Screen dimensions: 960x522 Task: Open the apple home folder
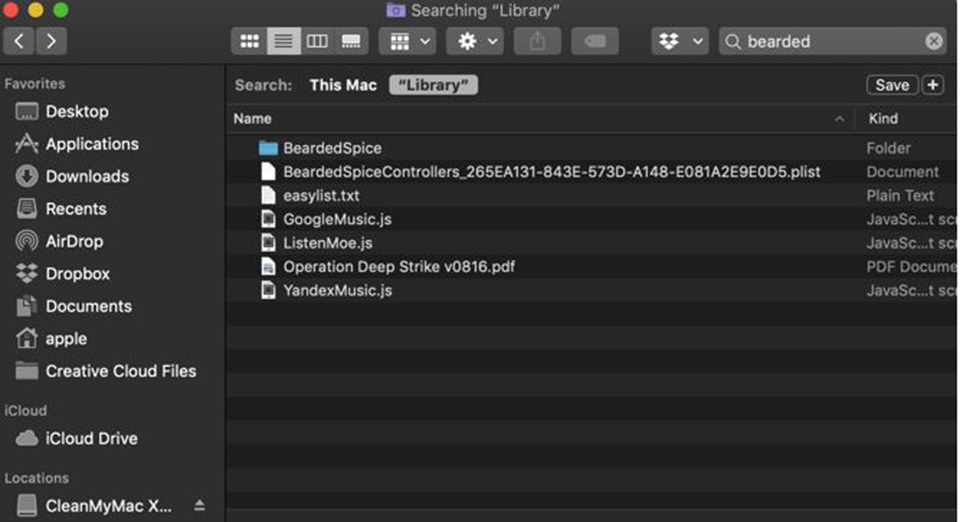click(66, 338)
